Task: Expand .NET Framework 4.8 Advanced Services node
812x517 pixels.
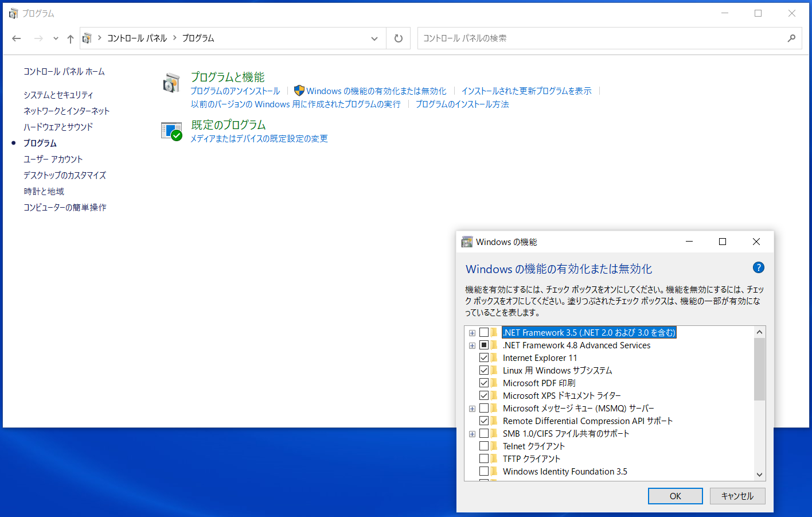Action: (x=472, y=345)
